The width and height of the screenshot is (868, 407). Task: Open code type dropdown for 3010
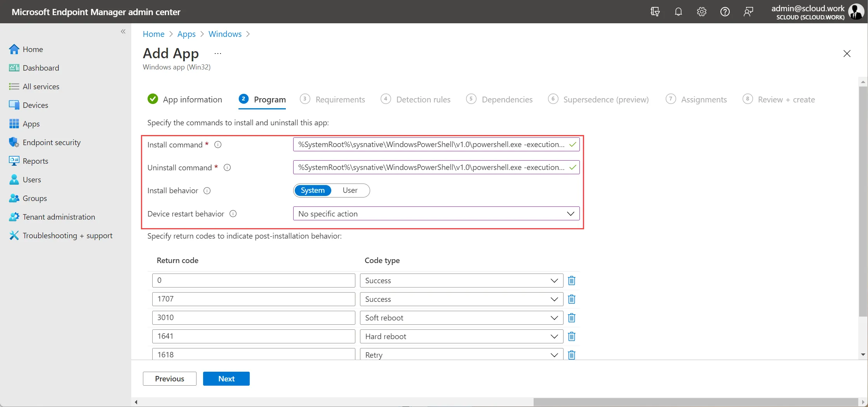pyautogui.click(x=461, y=318)
